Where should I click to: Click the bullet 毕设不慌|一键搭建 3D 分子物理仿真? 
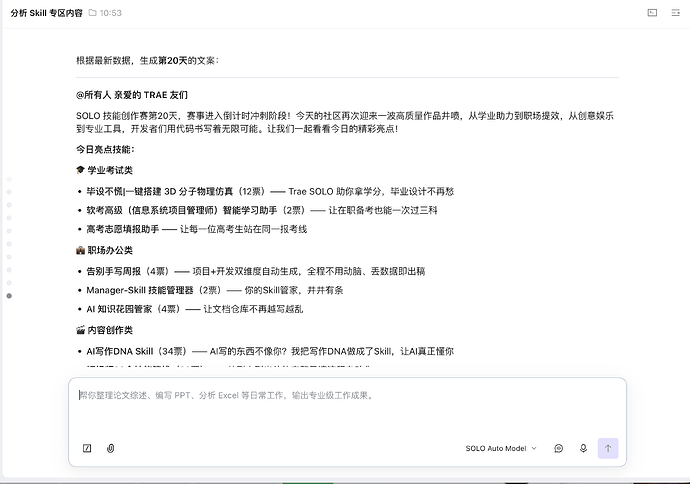[x=270, y=191]
